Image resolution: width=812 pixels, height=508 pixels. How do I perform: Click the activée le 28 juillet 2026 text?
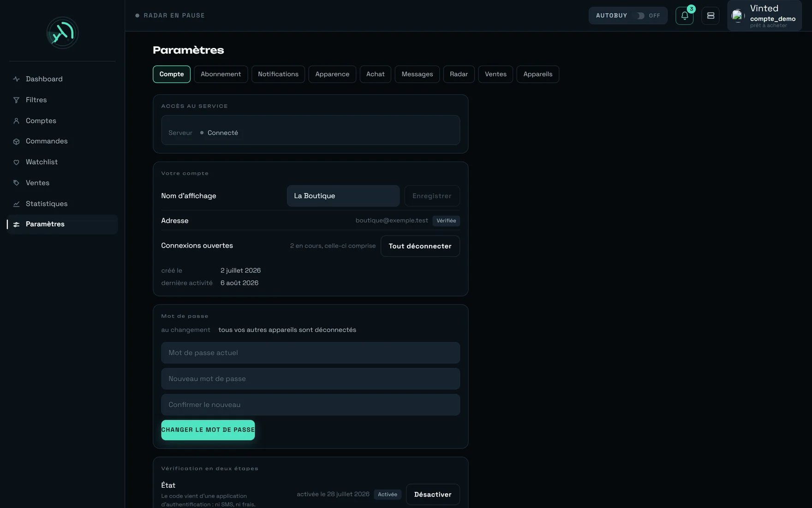(333, 495)
